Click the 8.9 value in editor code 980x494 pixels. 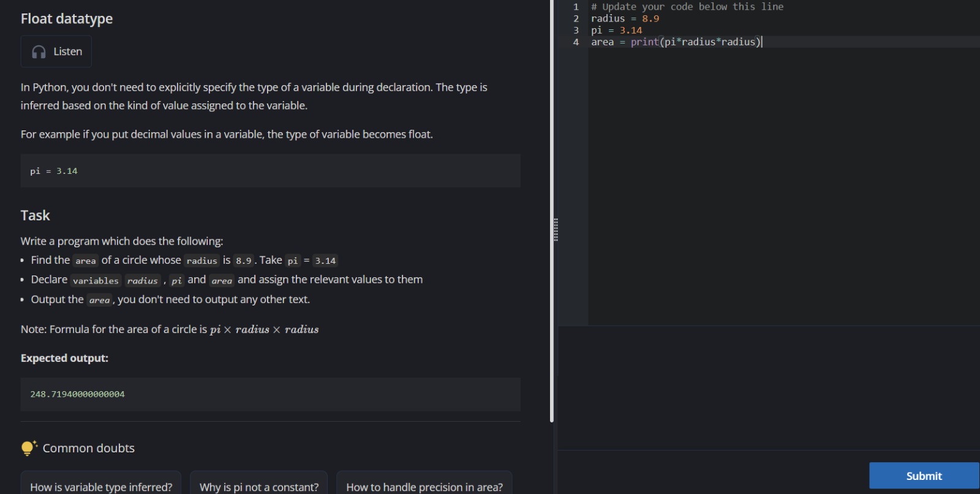650,18
